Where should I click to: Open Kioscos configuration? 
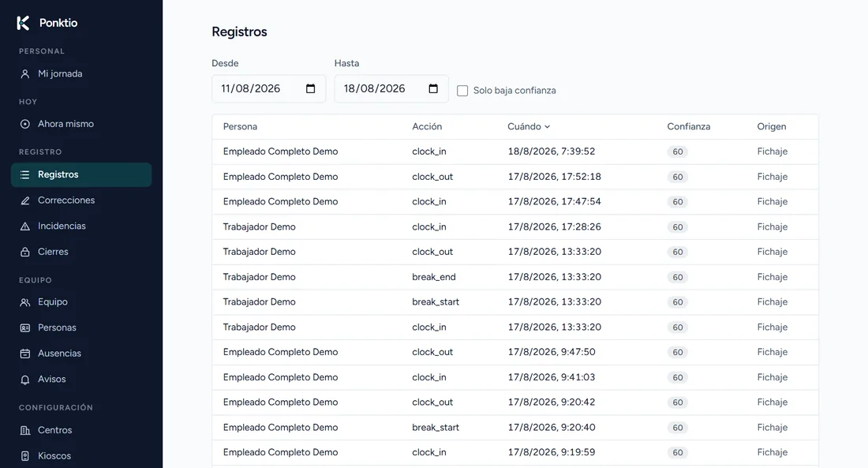click(x=81, y=456)
